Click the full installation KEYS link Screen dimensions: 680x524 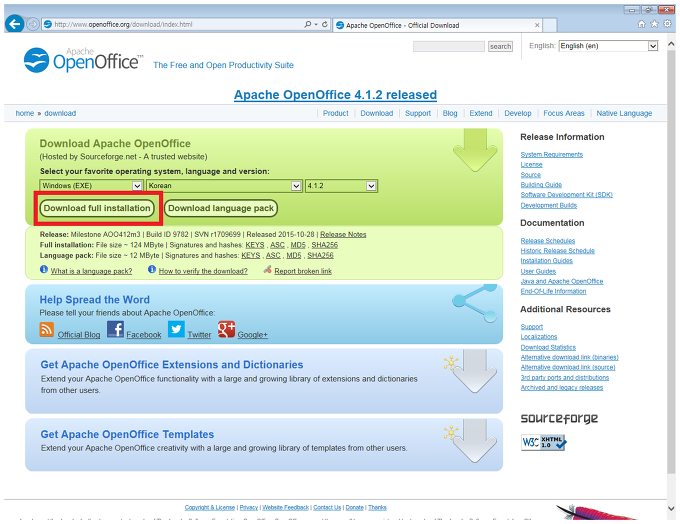[255, 245]
